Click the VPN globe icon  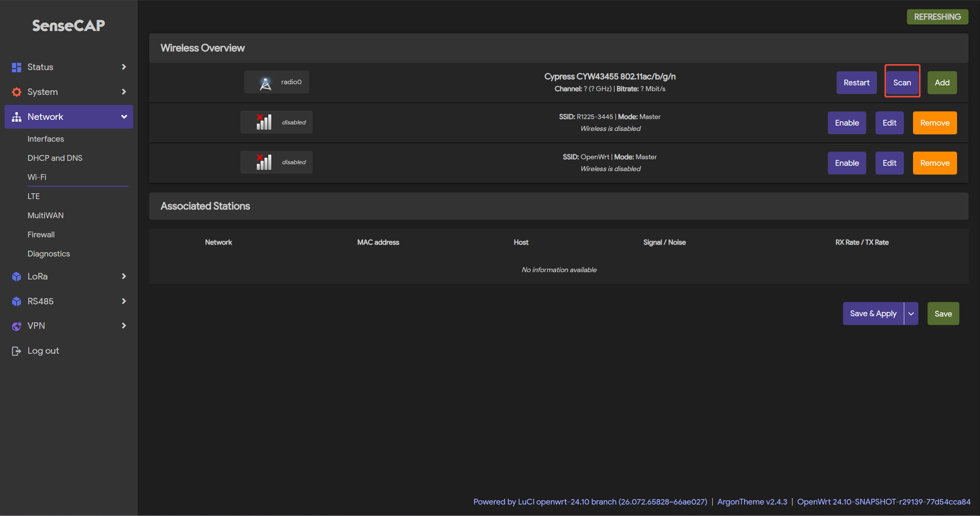16,326
